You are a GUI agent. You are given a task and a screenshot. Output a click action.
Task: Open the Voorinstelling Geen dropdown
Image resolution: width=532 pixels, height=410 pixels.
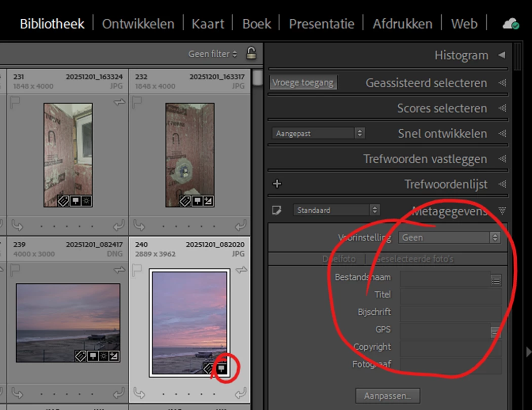click(449, 237)
